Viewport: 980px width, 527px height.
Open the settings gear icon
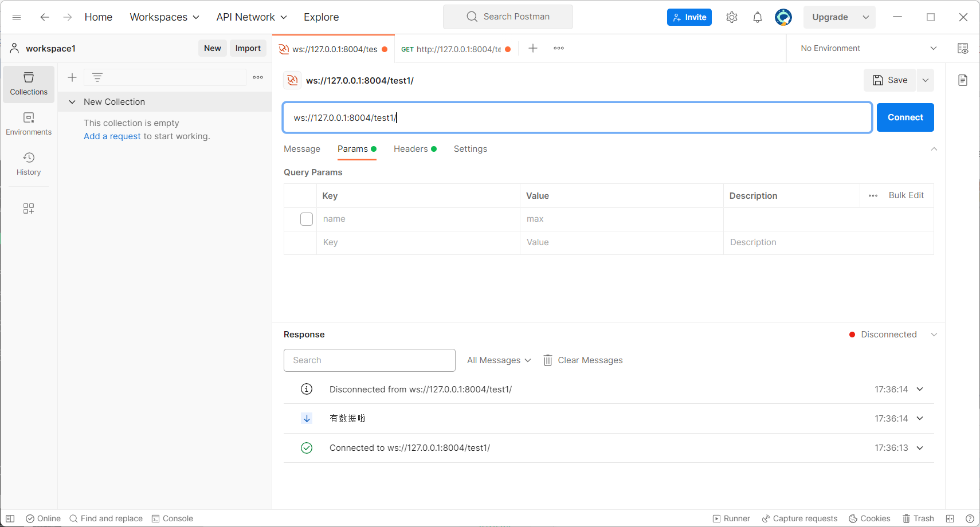[732, 17]
